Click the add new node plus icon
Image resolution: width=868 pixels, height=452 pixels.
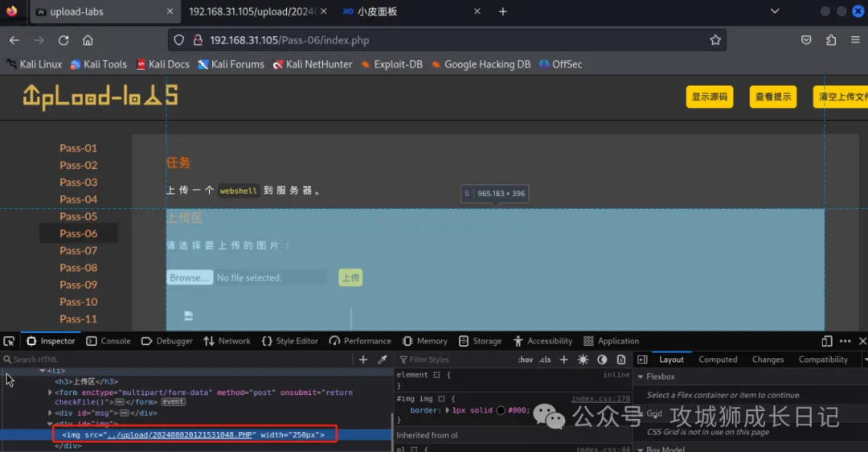[363, 360]
